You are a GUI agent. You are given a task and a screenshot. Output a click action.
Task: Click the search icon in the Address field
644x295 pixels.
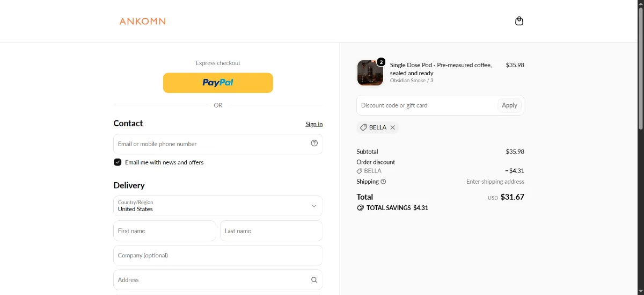[x=314, y=280]
